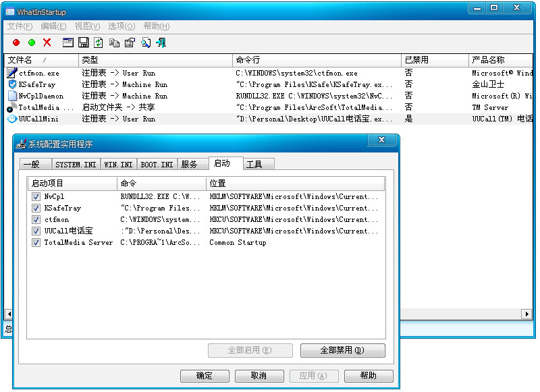Click the KSafeTray shield icon

click(12, 84)
